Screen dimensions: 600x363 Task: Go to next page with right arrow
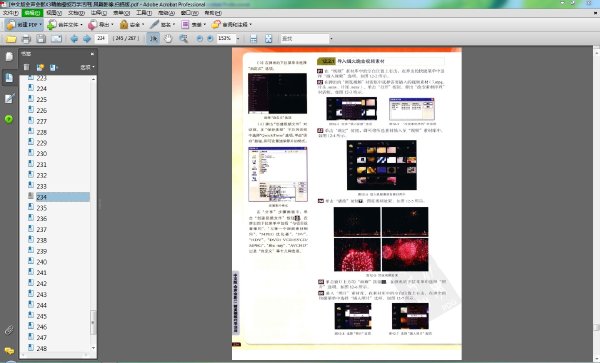87,39
